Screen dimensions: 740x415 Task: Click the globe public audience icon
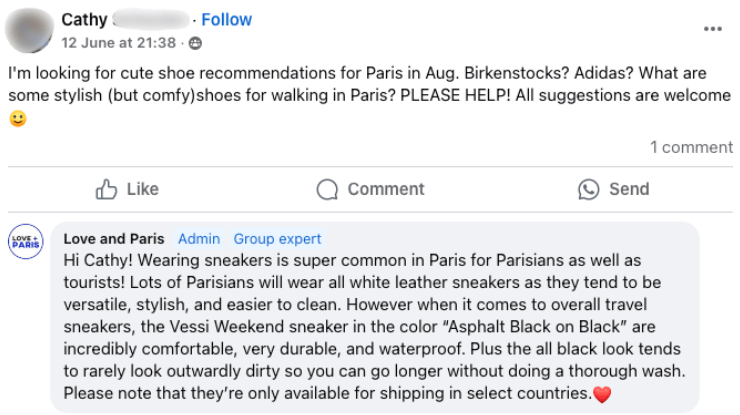195,43
